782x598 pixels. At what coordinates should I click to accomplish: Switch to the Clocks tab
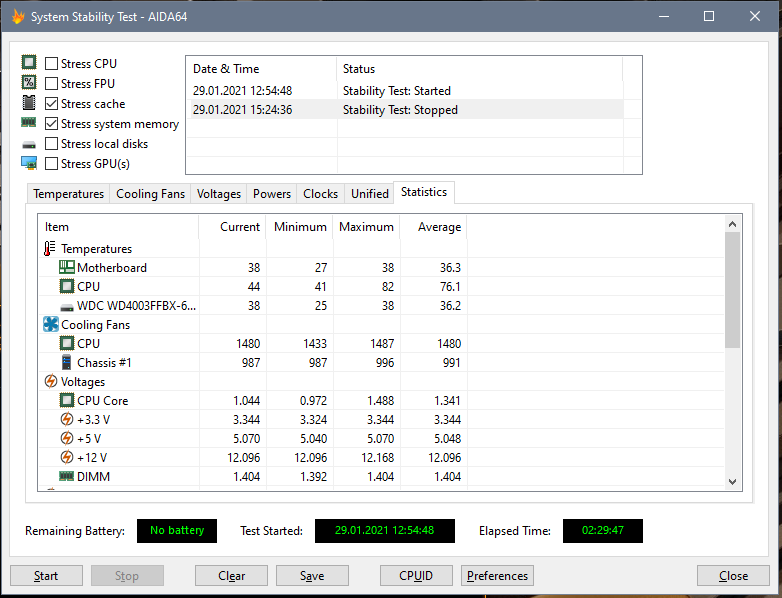pos(320,194)
